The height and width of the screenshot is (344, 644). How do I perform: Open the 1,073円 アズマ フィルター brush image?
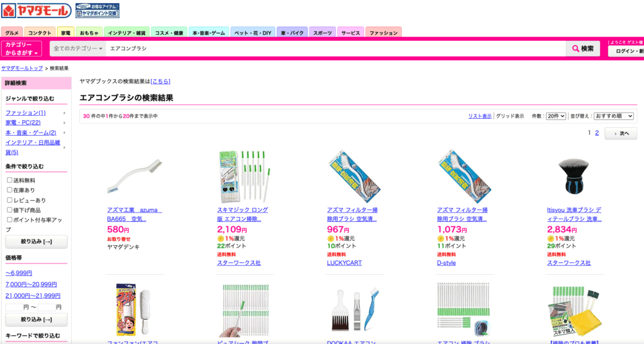click(464, 177)
